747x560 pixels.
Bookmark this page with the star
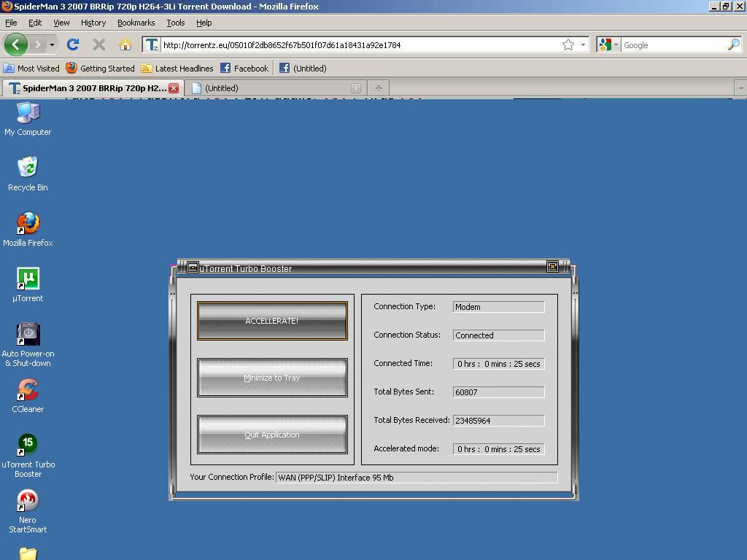[x=568, y=44]
